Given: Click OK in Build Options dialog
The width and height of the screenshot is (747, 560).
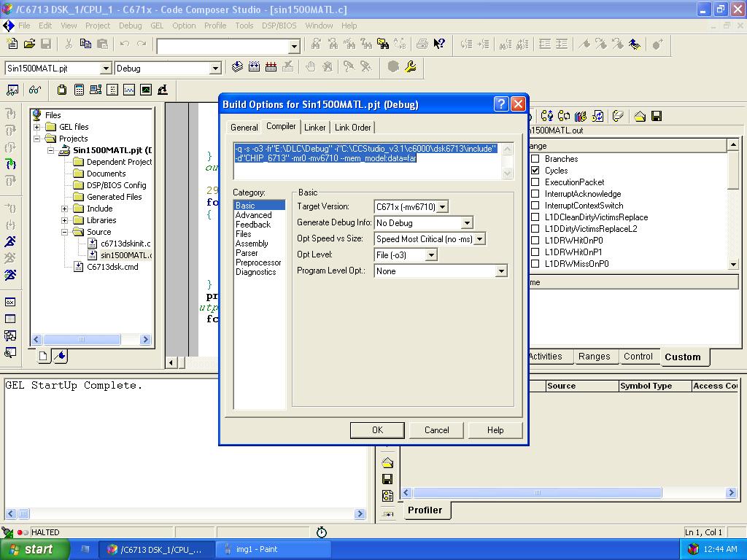Looking at the screenshot, I should pos(377,430).
